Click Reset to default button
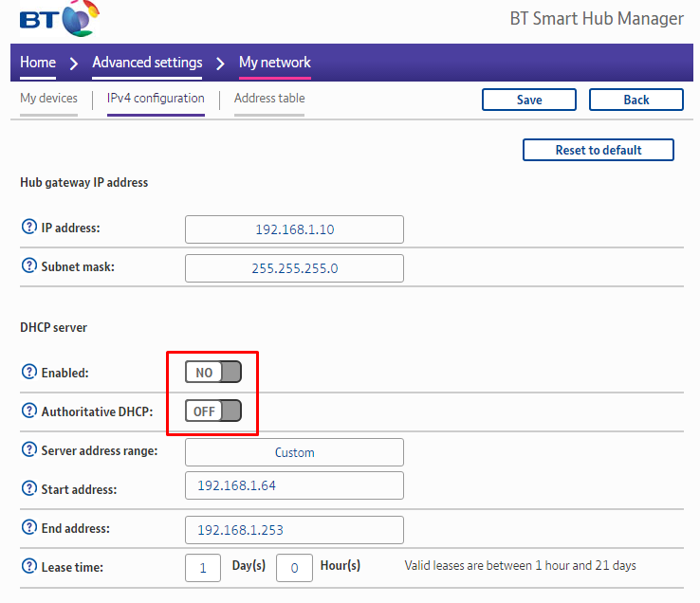This screenshot has height=603, width=700. coord(598,150)
